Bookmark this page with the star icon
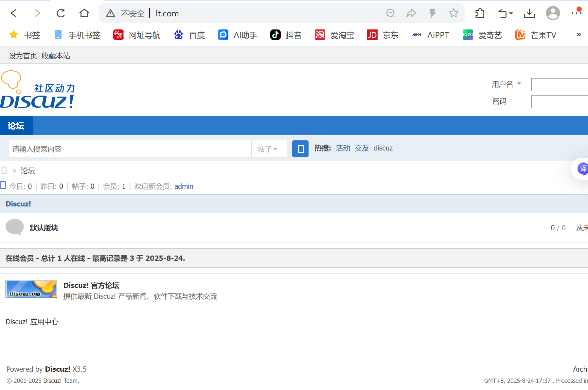 454,13
